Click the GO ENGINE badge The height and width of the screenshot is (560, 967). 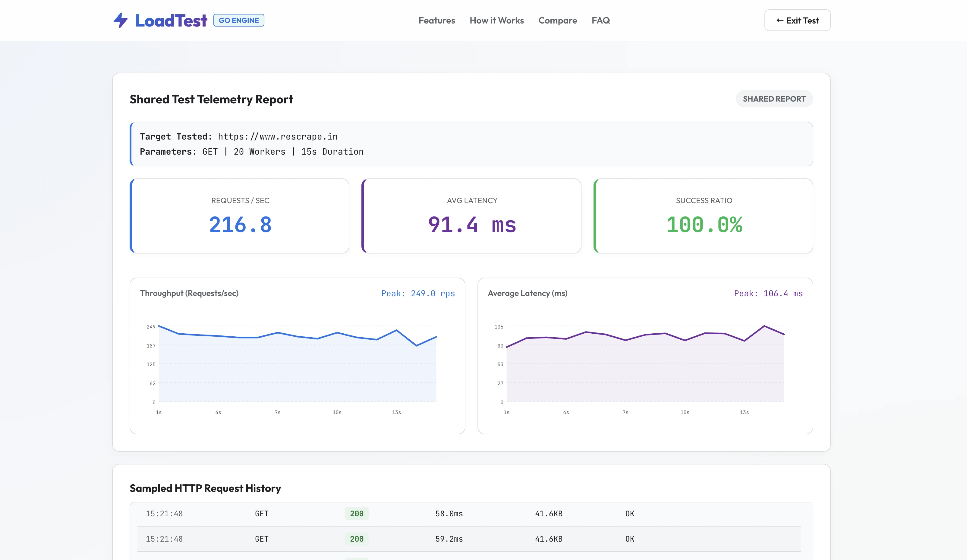tap(239, 20)
